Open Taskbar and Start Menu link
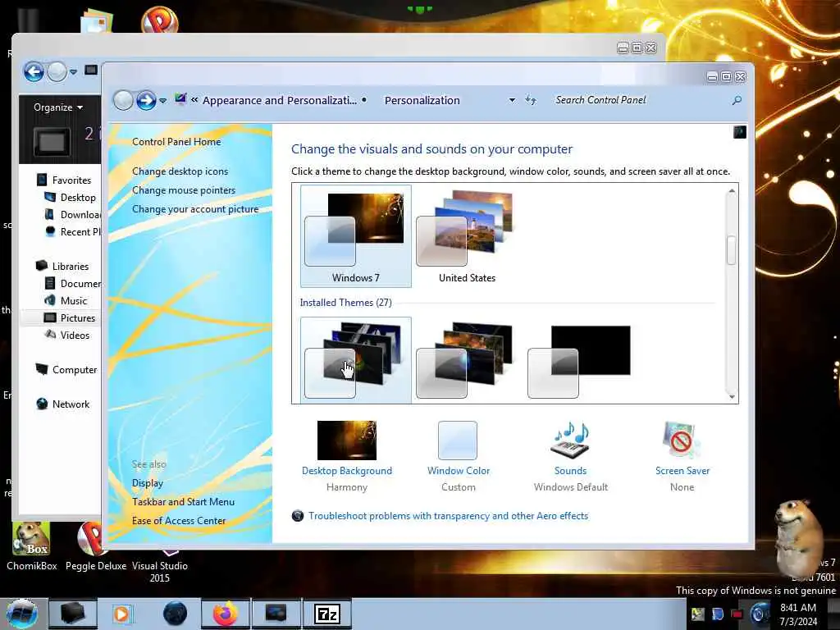Image resolution: width=840 pixels, height=630 pixels. click(x=183, y=502)
